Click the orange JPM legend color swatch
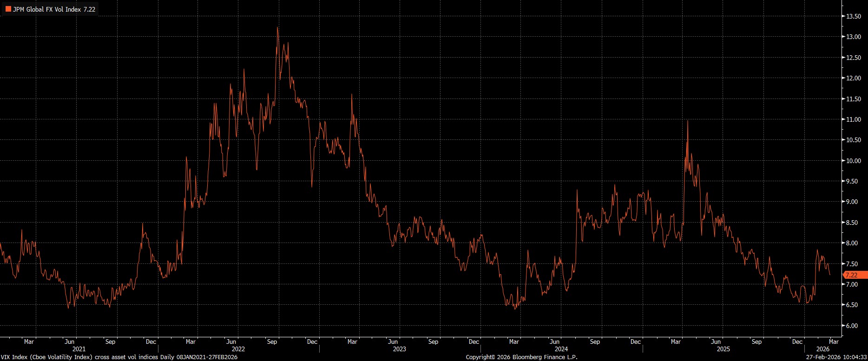Screen dimensions: 868x361 click(x=8, y=9)
